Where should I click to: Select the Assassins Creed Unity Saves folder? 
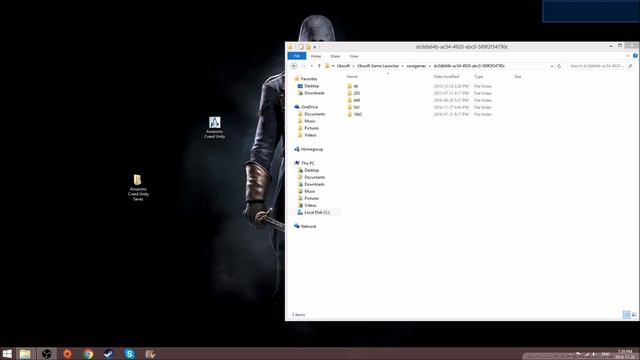138,187
